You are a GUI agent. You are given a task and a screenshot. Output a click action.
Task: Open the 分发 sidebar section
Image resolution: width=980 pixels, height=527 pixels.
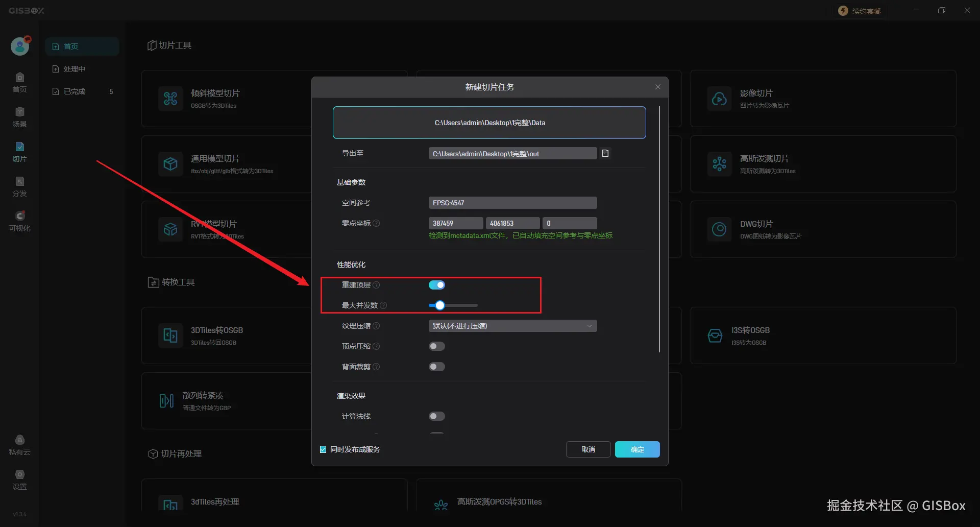click(x=19, y=186)
